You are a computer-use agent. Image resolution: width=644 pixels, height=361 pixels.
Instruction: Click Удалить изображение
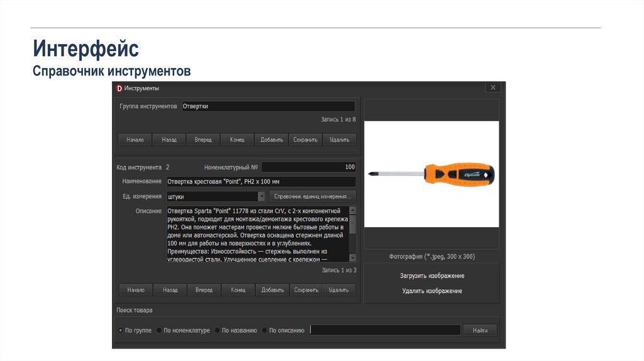(432, 291)
